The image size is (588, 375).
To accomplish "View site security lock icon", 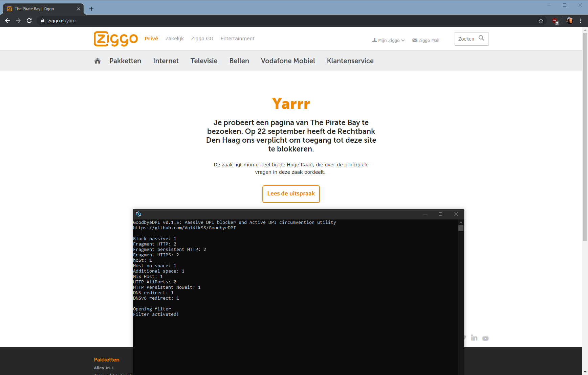I will pyautogui.click(x=43, y=21).
